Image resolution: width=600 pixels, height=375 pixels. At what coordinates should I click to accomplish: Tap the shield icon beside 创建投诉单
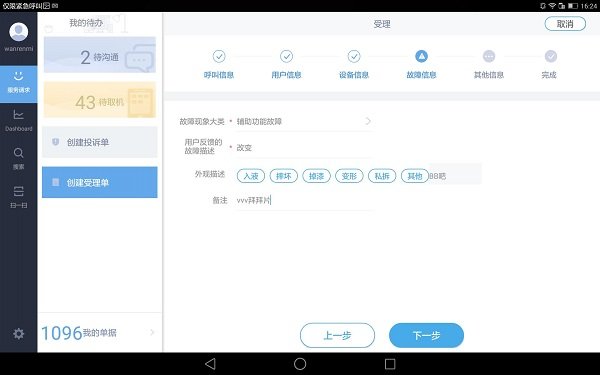[55, 142]
